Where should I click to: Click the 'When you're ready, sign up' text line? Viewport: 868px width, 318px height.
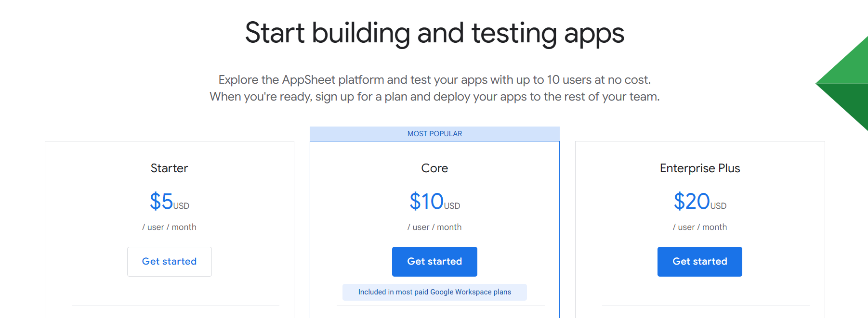point(434,97)
